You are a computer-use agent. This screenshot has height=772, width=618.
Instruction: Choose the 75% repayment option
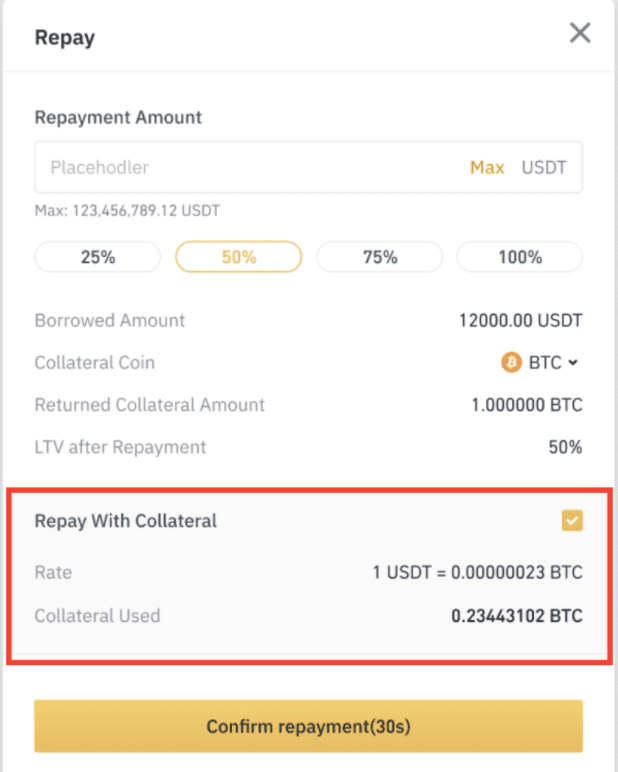pyautogui.click(x=380, y=257)
